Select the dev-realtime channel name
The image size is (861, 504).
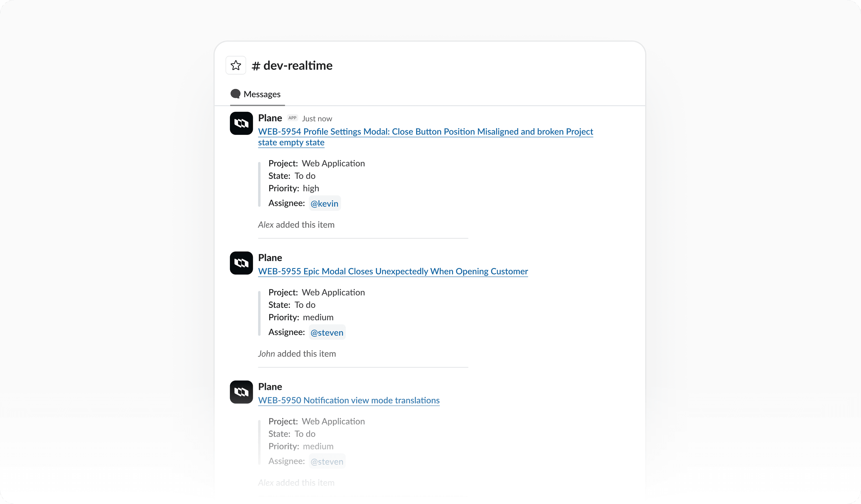[x=298, y=65]
